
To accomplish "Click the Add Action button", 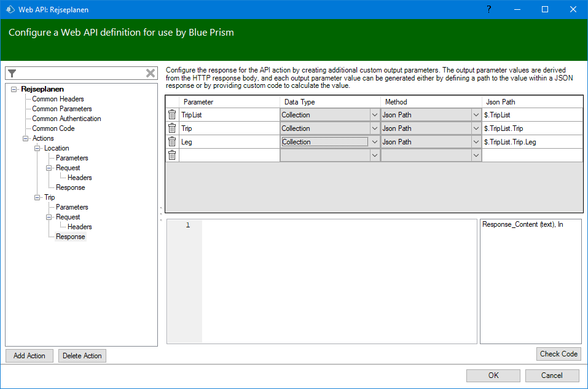I will [x=29, y=355].
